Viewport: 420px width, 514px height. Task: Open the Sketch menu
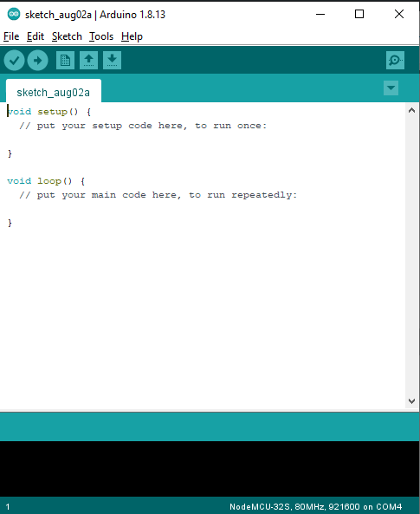pyautogui.click(x=67, y=36)
